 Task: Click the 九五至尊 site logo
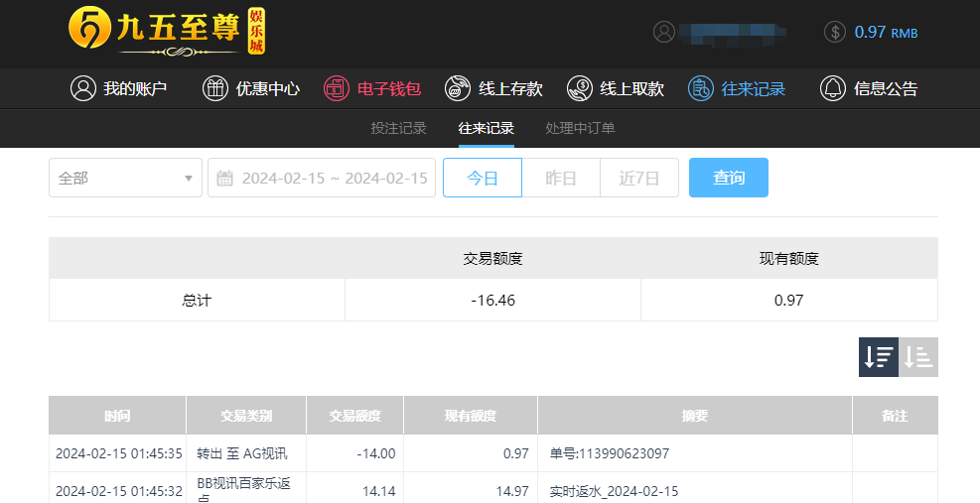(x=167, y=30)
